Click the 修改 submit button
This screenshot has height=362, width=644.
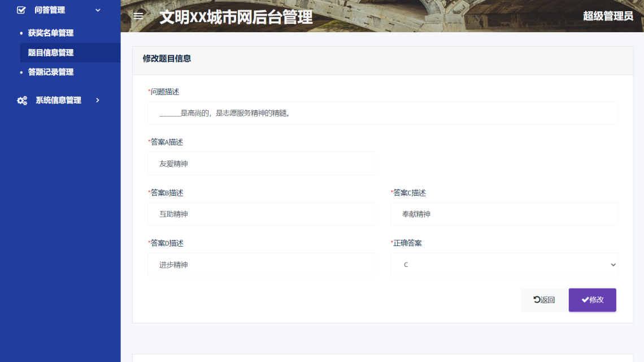click(592, 300)
